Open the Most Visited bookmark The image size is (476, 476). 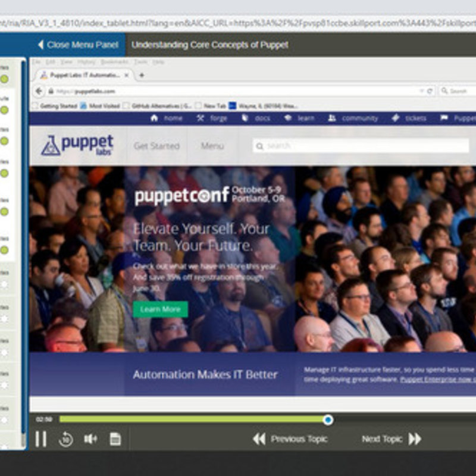click(100, 106)
